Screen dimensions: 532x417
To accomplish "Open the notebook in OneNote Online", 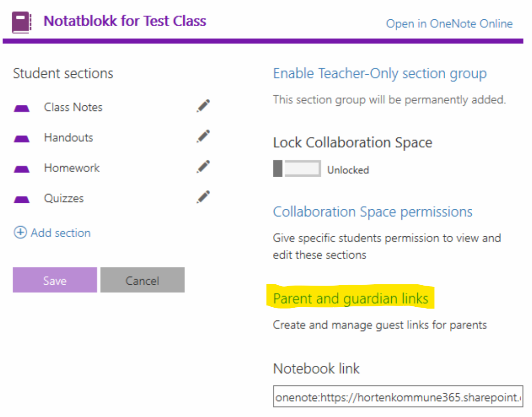I will tap(449, 23).
